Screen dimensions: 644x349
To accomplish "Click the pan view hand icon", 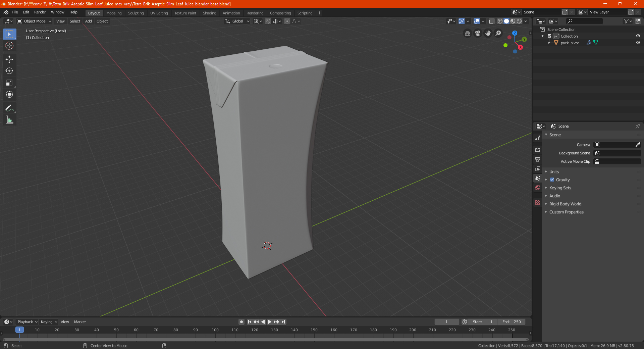I will (488, 33).
